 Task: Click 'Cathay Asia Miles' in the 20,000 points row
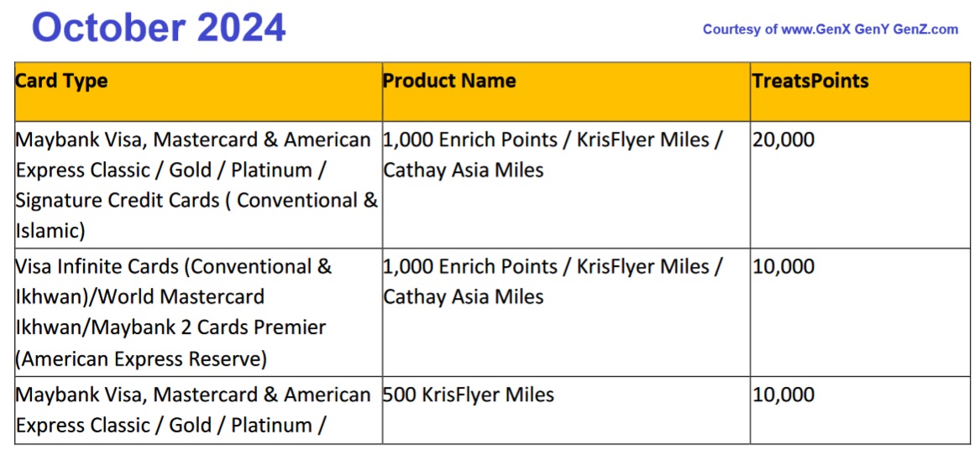tap(464, 170)
